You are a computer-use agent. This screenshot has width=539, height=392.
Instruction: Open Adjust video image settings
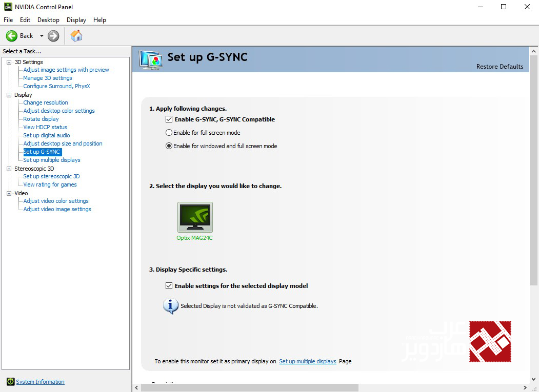point(57,210)
